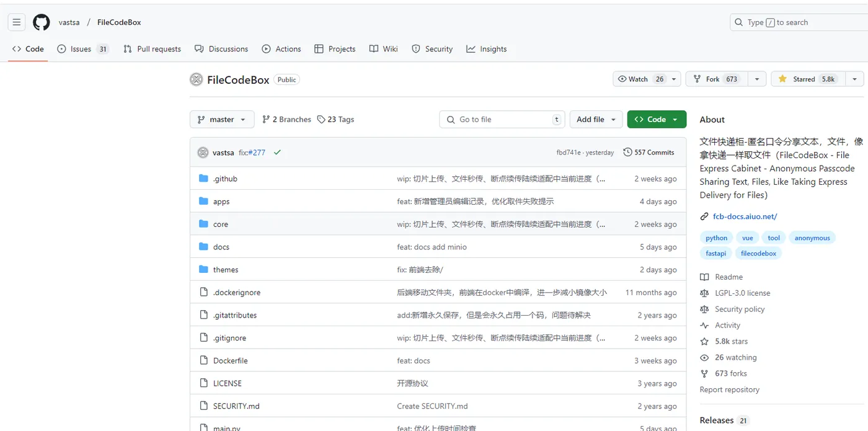Viewport: 868px width, 431px height.
Task: Click the eye icon beside 26 watching
Action: pos(704,358)
